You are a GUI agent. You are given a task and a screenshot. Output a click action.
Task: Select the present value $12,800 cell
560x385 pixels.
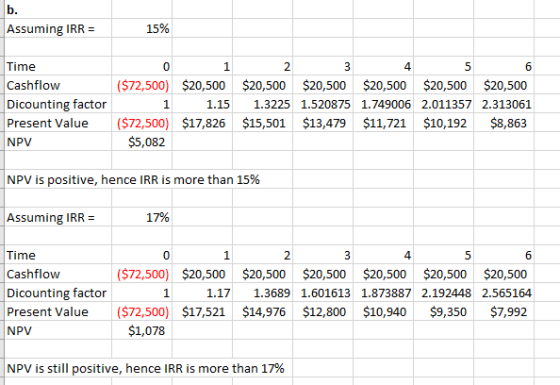point(323,312)
